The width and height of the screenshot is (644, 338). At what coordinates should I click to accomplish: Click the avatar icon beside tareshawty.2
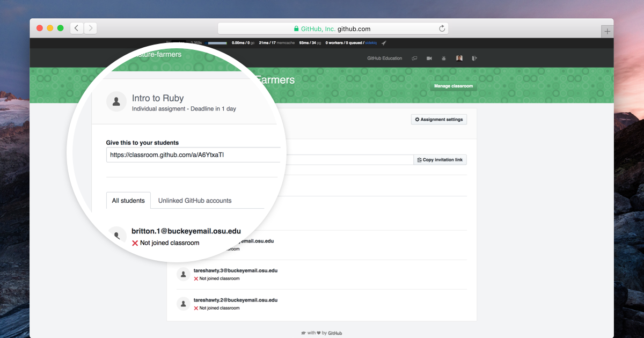click(x=184, y=304)
